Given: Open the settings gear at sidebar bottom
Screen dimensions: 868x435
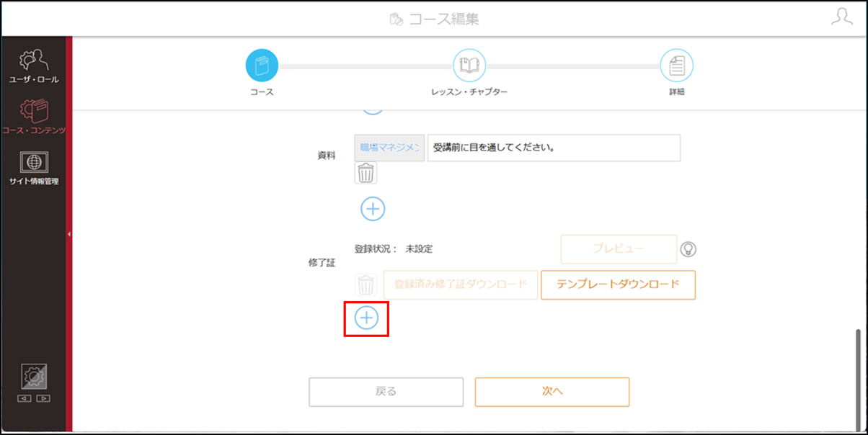Looking at the screenshot, I should [34, 377].
